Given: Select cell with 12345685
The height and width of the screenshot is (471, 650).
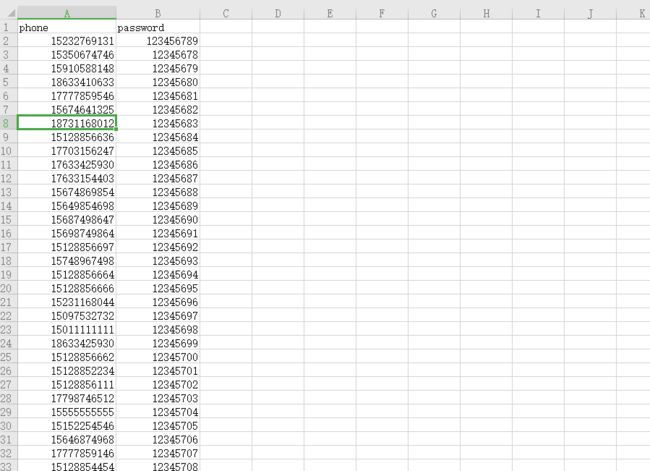Looking at the screenshot, I should (158, 151).
